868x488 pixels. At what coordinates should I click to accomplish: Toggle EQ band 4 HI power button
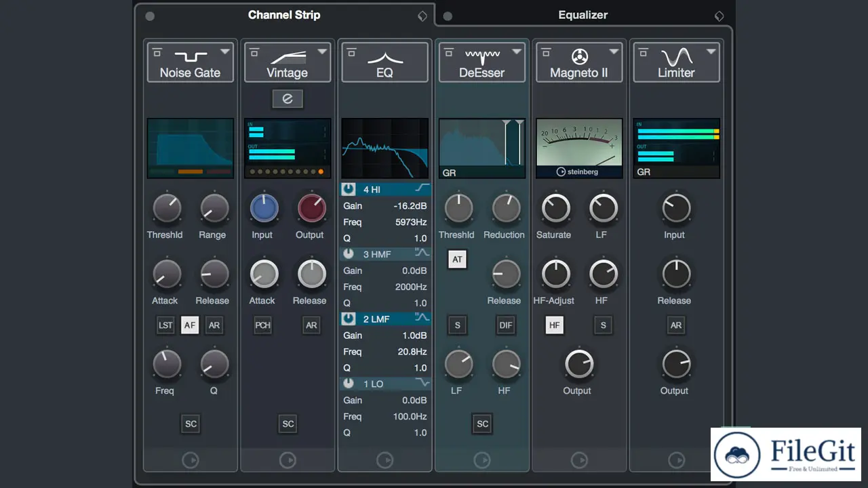pyautogui.click(x=349, y=189)
